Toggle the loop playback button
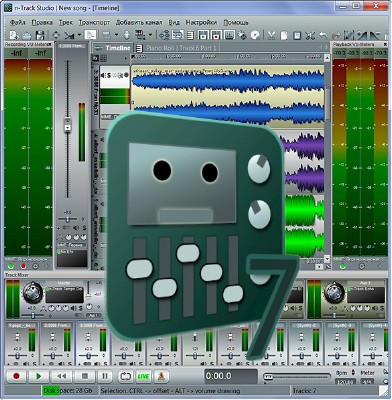Screen dimensions: 392x400 (126, 376)
